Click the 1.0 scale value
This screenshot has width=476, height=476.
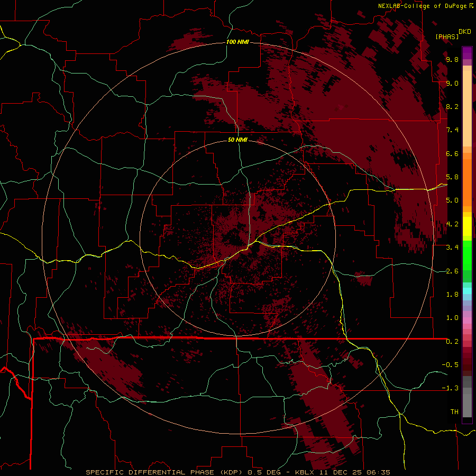pos(452,318)
